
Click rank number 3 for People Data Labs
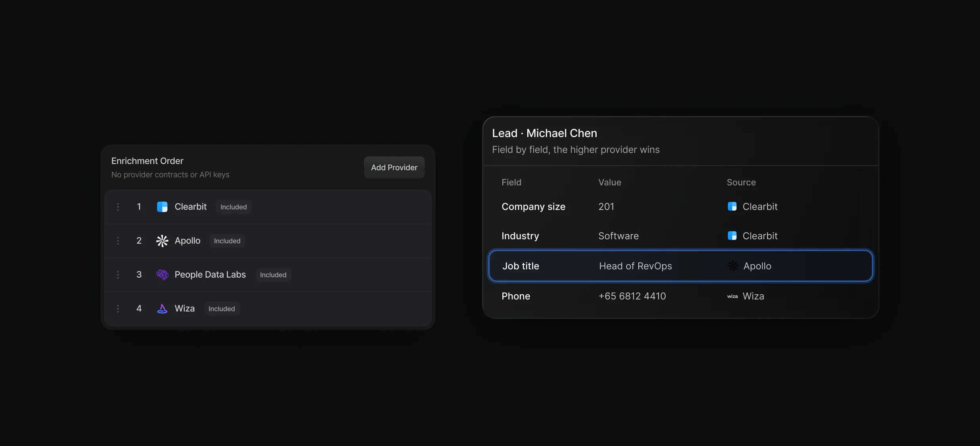[x=139, y=274]
